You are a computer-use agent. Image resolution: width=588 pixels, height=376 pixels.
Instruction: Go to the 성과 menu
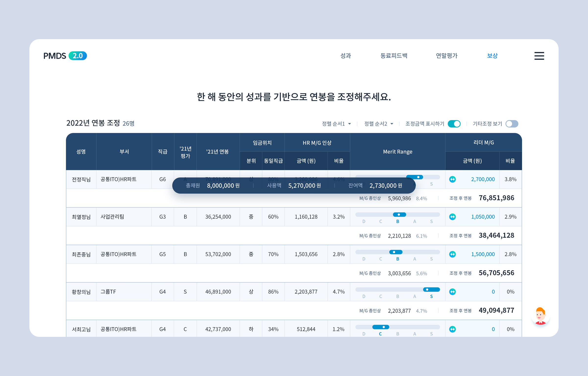coord(346,56)
